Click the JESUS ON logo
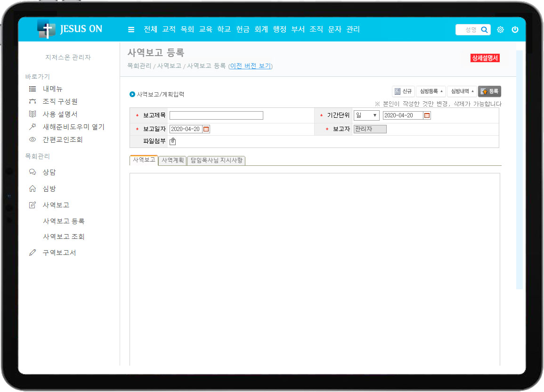The width and height of the screenshot is (544, 392). tap(70, 29)
